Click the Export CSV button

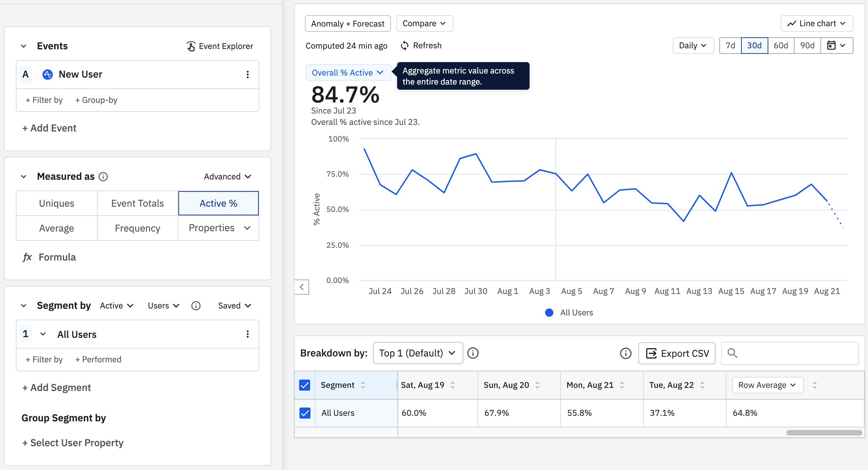(677, 353)
